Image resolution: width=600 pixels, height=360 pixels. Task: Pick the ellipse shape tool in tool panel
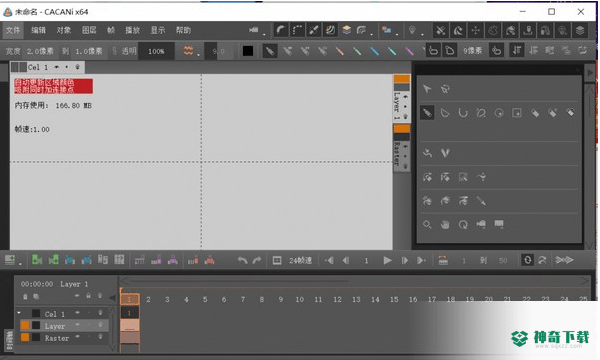tap(499, 113)
